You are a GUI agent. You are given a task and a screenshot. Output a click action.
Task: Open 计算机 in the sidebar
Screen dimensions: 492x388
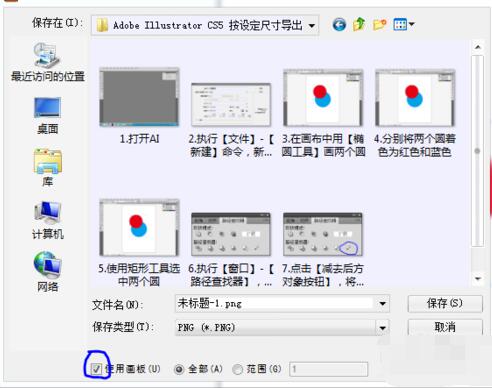point(48,220)
